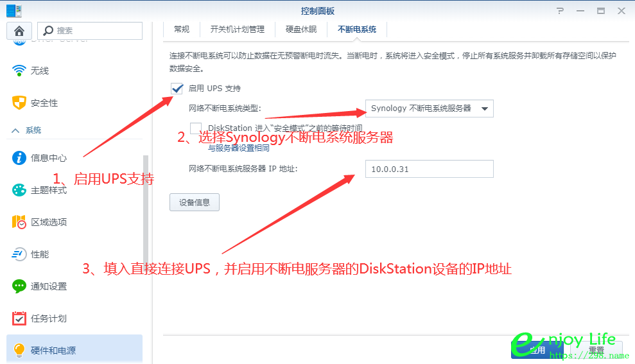Minimize the Control Panel window

[580, 11]
